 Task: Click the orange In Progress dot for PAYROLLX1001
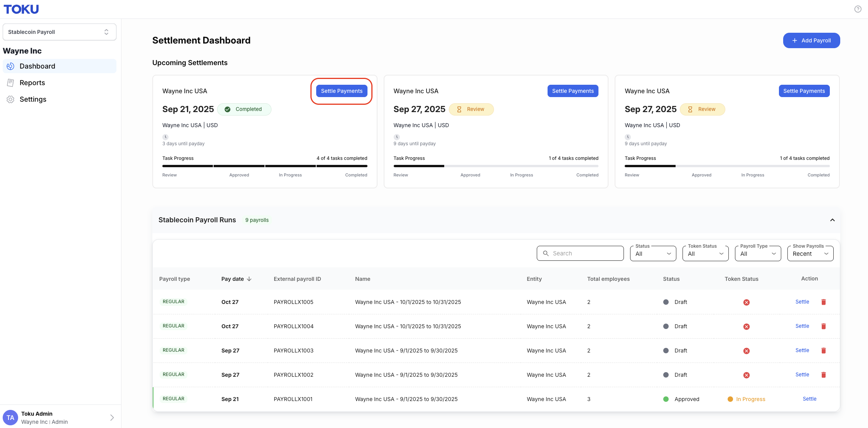tap(730, 399)
